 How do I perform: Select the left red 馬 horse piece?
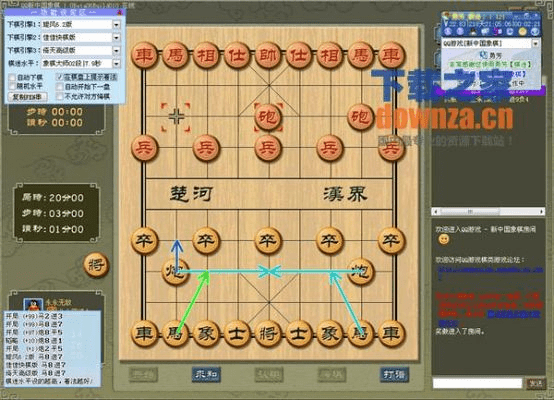tap(176, 55)
